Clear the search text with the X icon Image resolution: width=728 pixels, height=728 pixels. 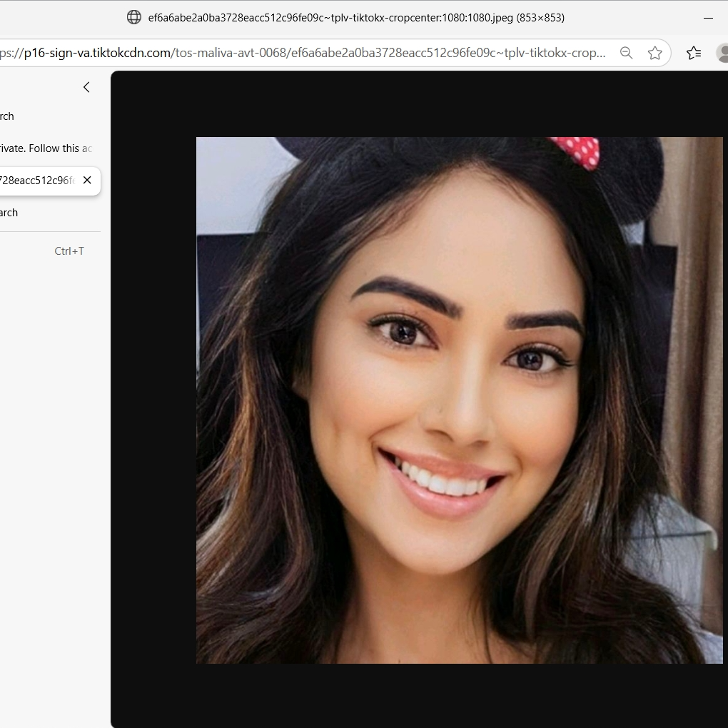coord(86,181)
